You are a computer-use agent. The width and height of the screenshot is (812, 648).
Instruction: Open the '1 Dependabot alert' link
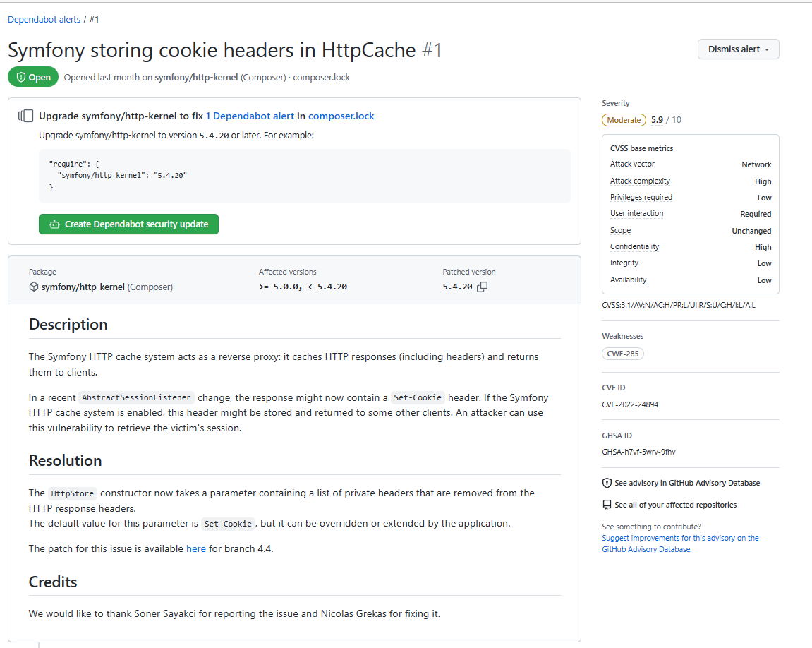[250, 116]
